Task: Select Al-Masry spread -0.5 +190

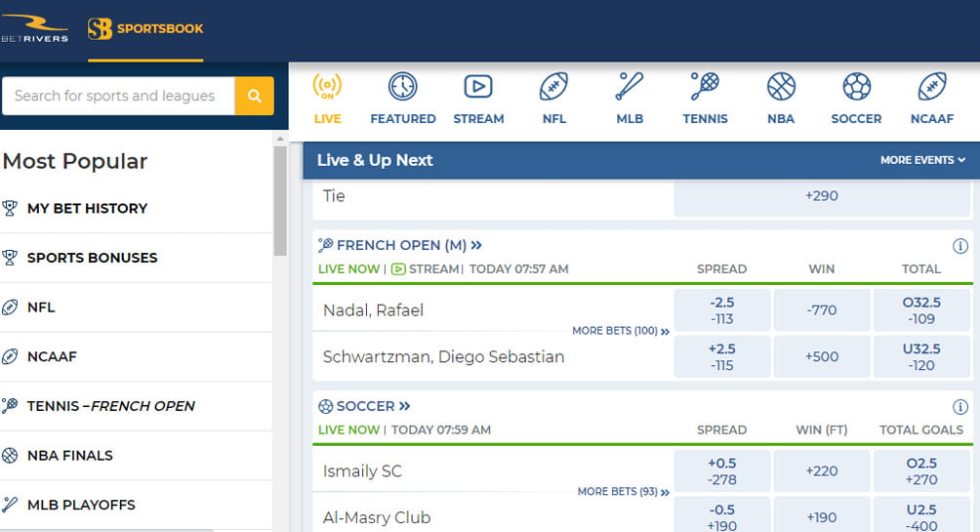Action: pyautogui.click(x=722, y=514)
